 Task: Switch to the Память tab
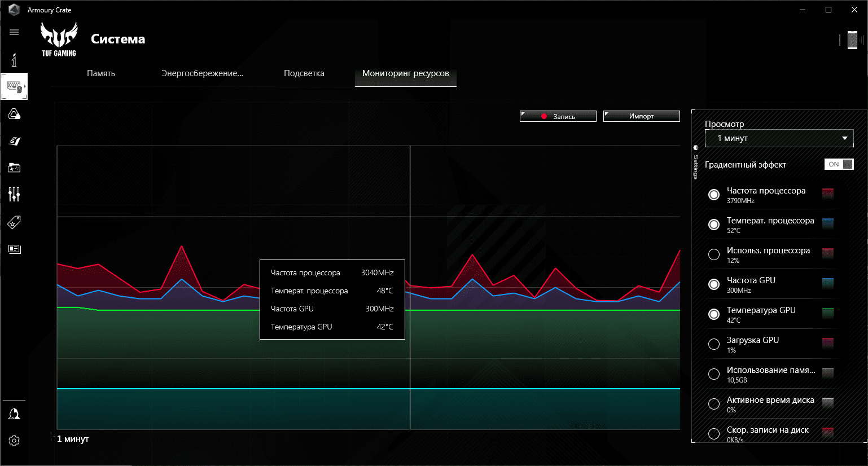[101, 73]
